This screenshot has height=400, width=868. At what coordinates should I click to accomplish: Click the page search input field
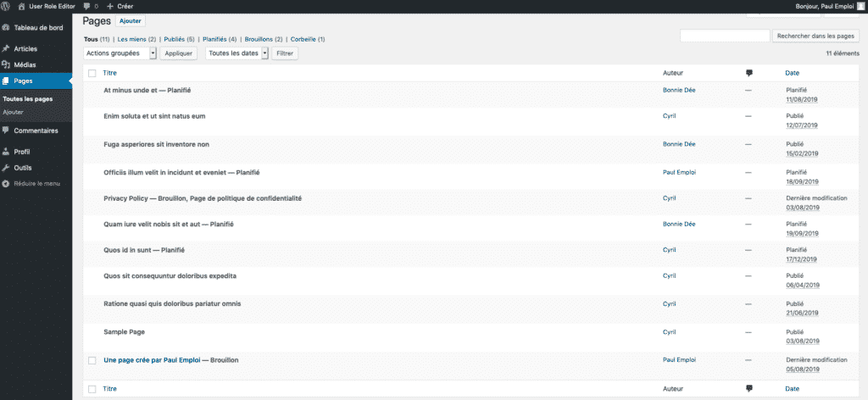[x=725, y=36]
